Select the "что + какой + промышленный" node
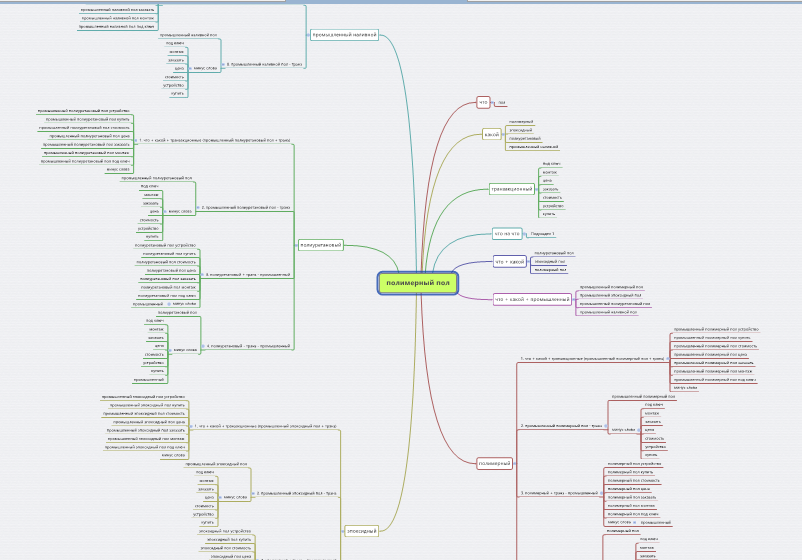This screenshot has width=802, height=560. (532, 299)
